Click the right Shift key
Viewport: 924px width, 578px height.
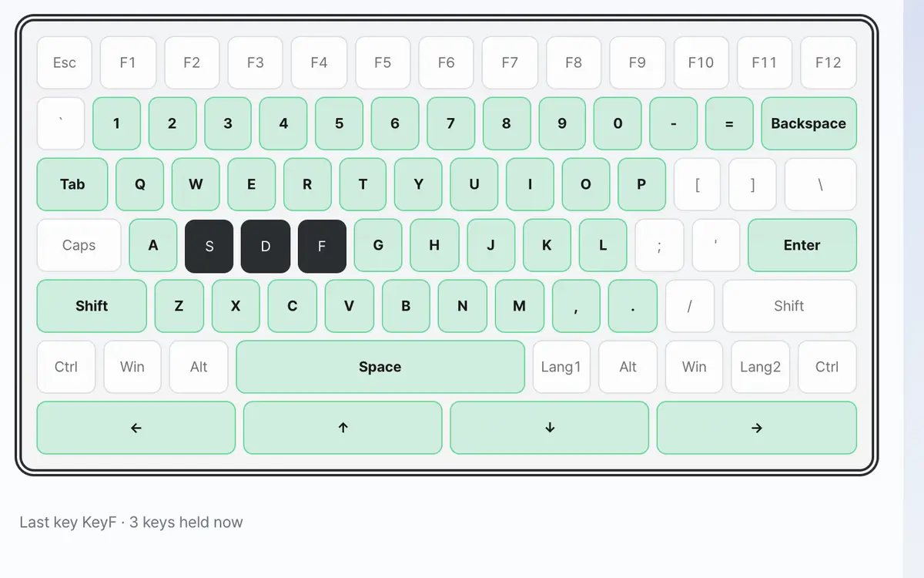click(x=789, y=306)
